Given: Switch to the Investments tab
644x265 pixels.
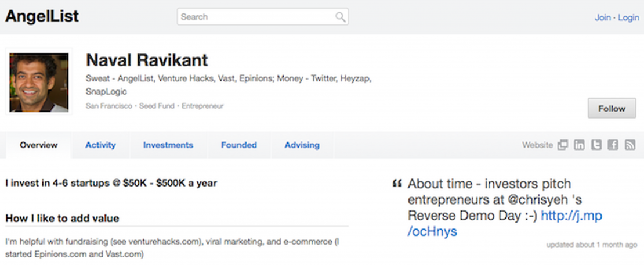Looking at the screenshot, I should coord(168,145).
